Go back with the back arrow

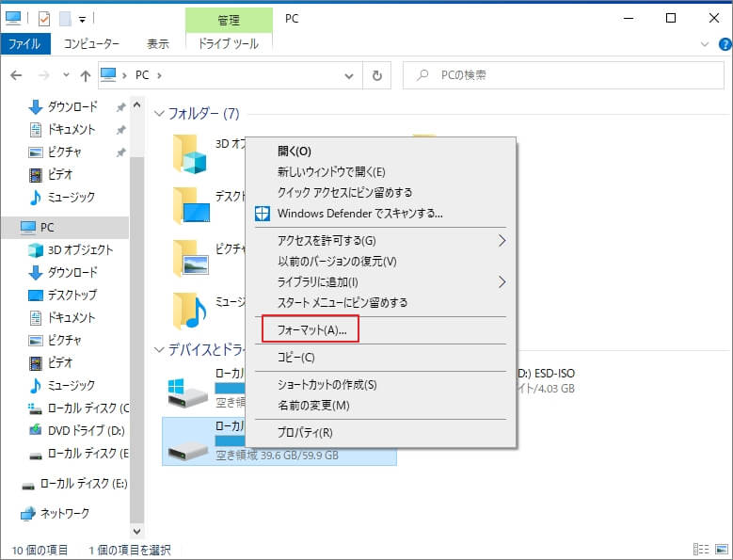coord(16,75)
